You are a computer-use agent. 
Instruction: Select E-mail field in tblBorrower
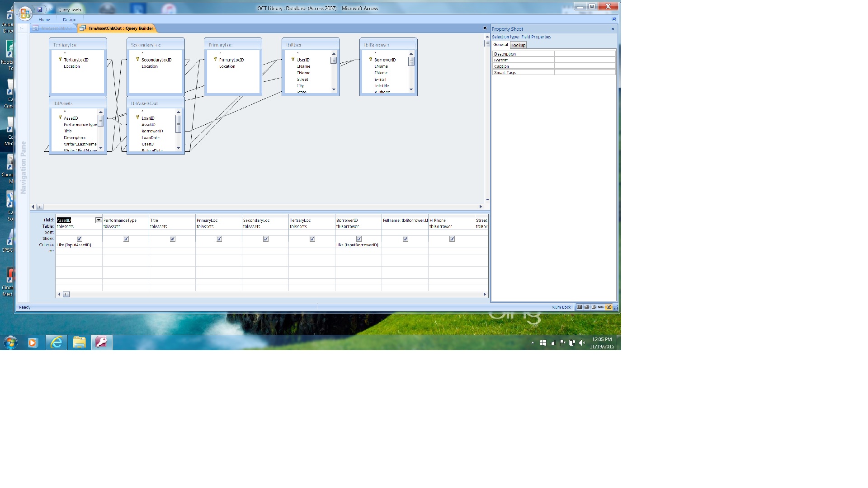point(380,79)
